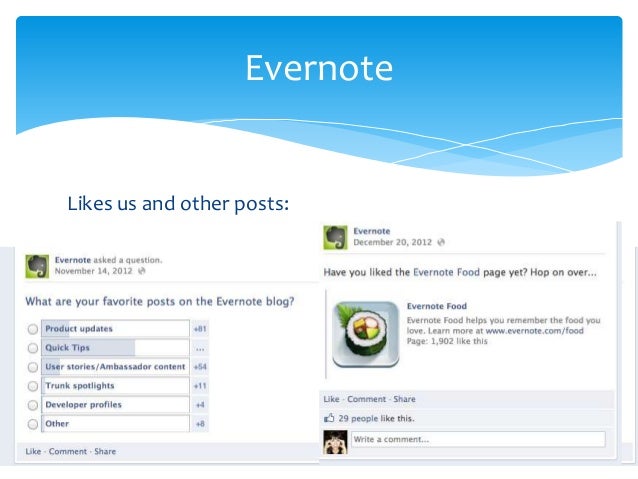Open the Evernote Food sushi thumbnail
Viewport: 638px width, 479px height.
366,334
